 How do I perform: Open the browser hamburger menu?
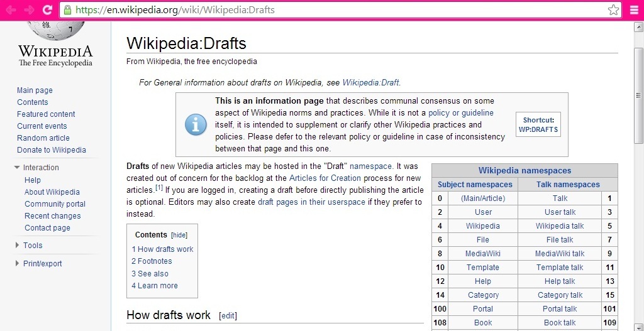(634, 10)
